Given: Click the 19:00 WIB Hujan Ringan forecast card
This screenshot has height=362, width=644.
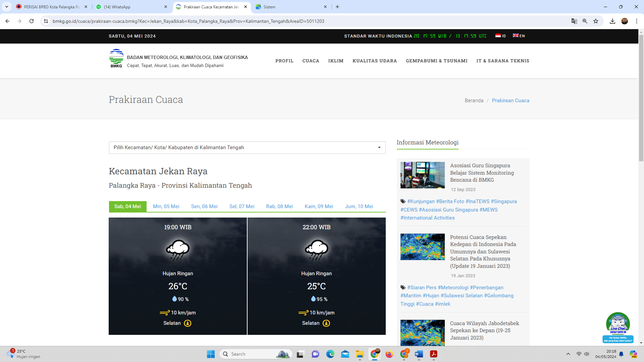Looking at the screenshot, I should point(178,276).
